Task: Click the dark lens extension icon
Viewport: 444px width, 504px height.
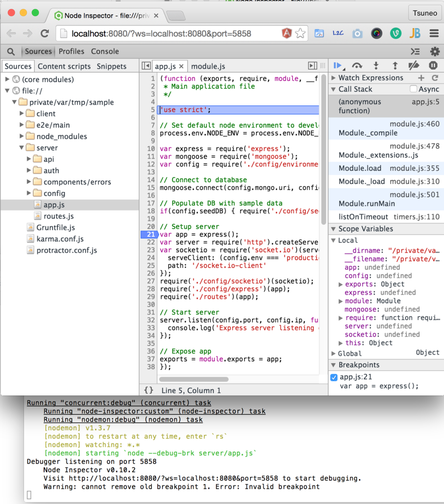Action: (x=377, y=33)
